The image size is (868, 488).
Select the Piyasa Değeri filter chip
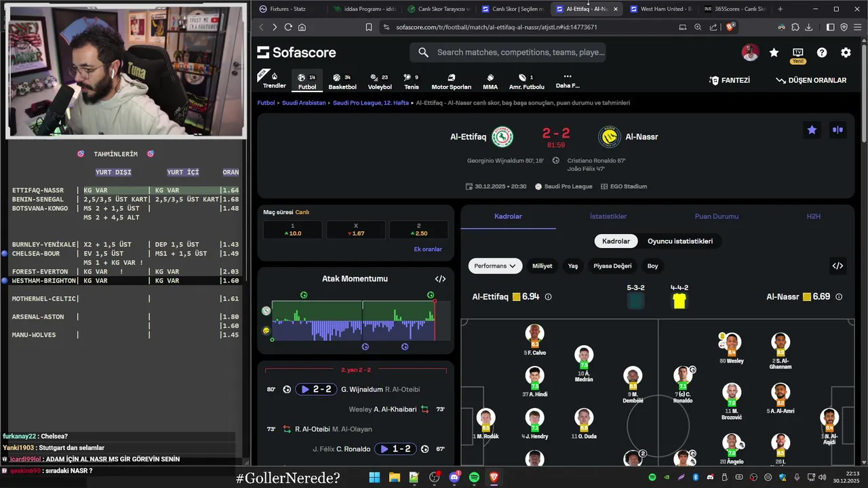click(612, 266)
